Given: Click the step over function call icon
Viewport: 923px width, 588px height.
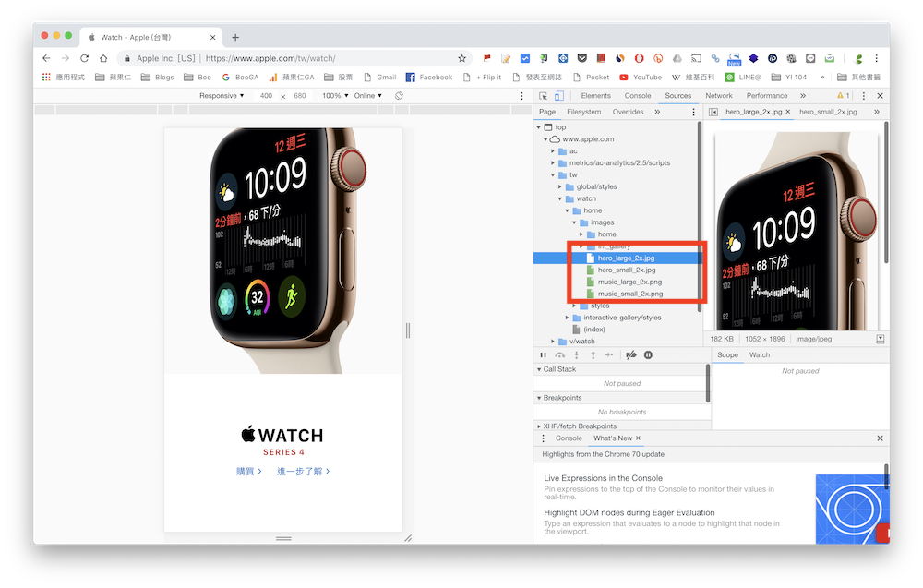Looking at the screenshot, I should coord(560,354).
